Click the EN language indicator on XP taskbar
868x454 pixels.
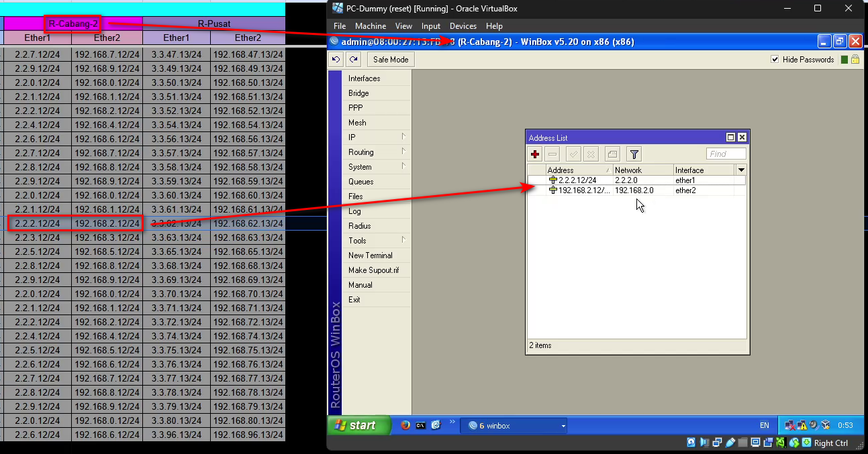click(x=765, y=425)
